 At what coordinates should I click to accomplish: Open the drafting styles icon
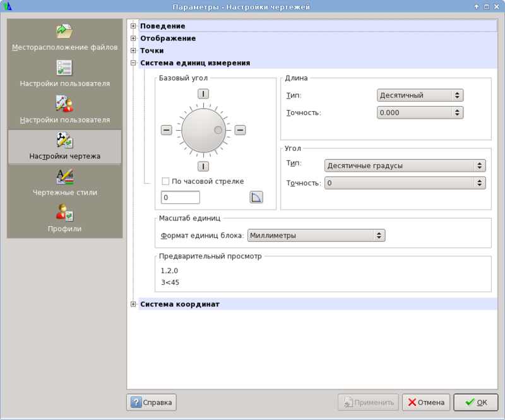64,176
